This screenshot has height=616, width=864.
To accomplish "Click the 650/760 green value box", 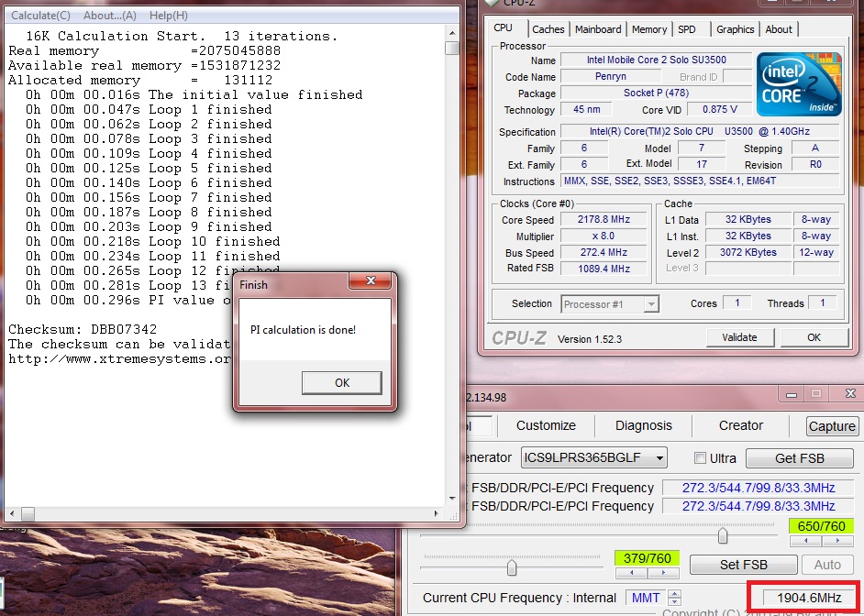I will pos(822,526).
